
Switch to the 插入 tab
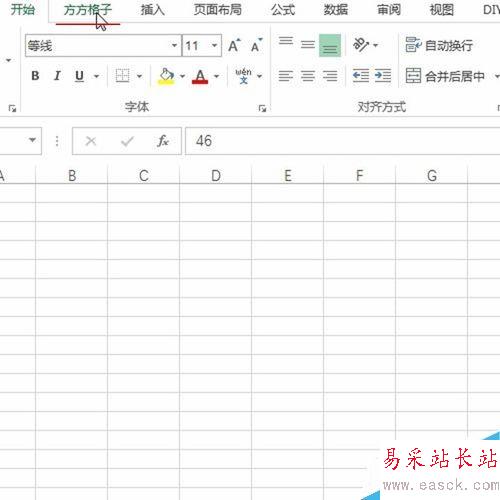pyautogui.click(x=152, y=10)
